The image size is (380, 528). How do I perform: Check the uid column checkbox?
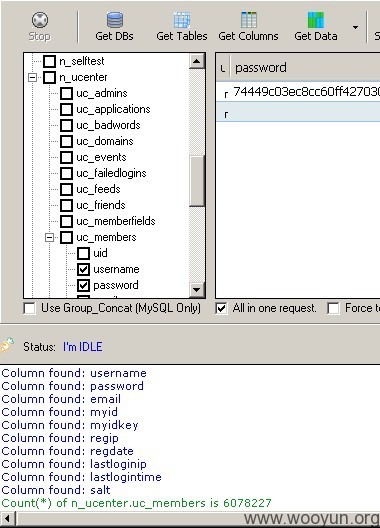point(83,253)
